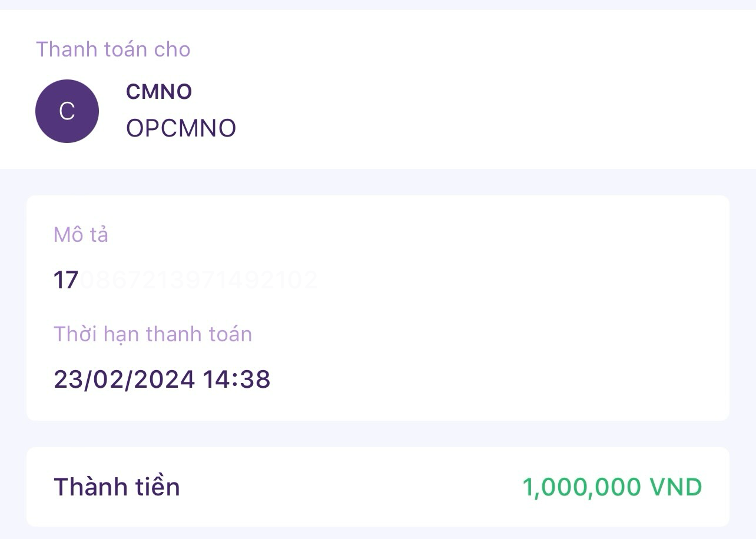Click the "Thời hạn thanh toán" label
756x539 pixels.
[152, 334]
